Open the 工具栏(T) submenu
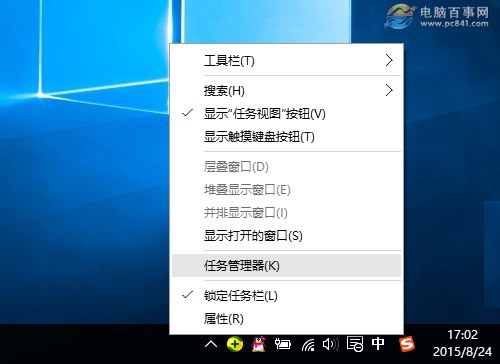 click(x=286, y=61)
